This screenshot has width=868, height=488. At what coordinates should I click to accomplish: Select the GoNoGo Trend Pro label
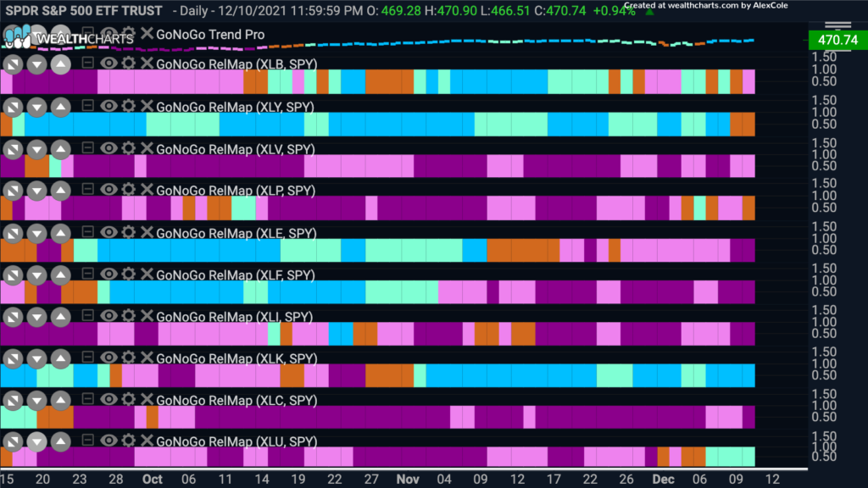click(210, 34)
